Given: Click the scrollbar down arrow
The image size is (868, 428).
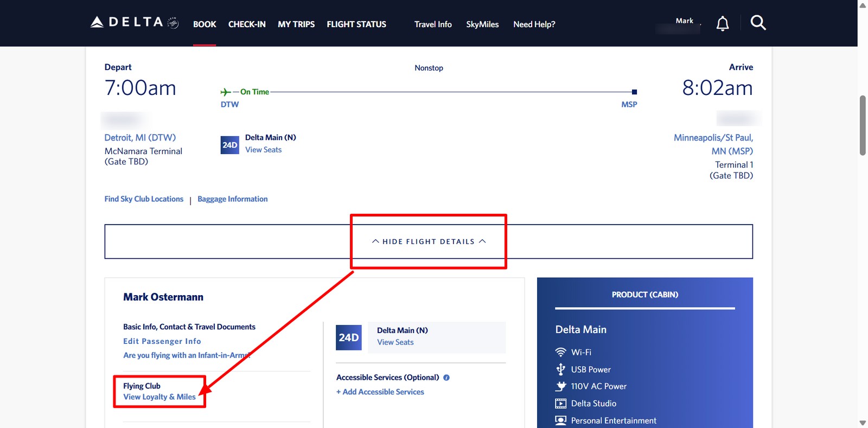Looking at the screenshot, I should (x=863, y=423).
